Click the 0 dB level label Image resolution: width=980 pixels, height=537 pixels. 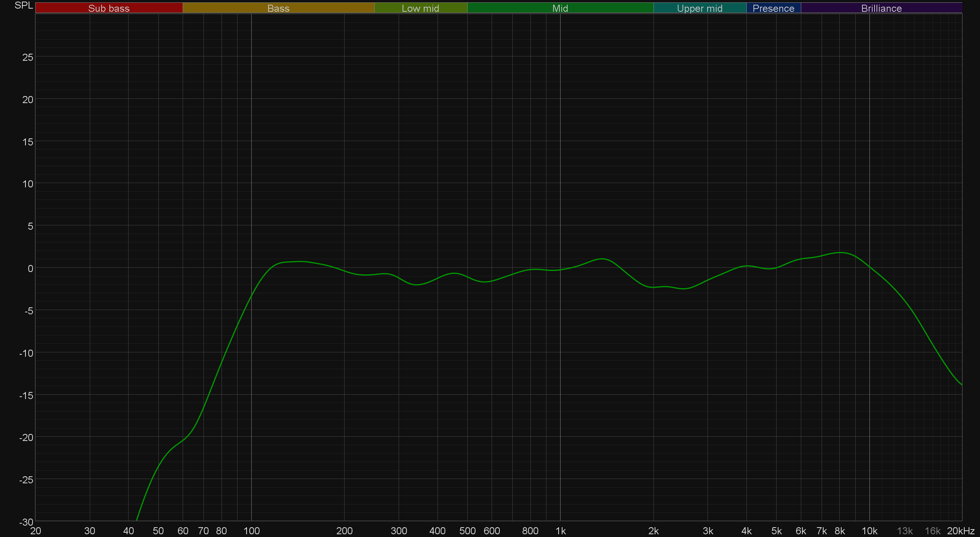[30, 268]
